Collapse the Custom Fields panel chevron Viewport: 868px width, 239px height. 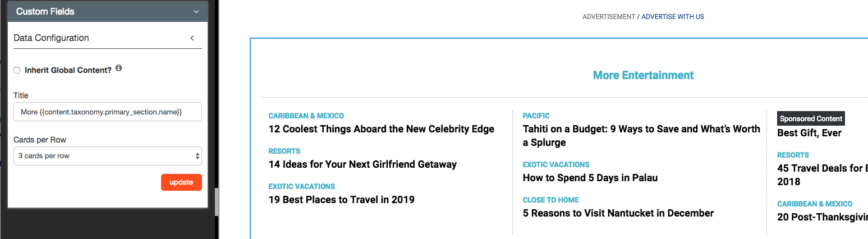(196, 11)
